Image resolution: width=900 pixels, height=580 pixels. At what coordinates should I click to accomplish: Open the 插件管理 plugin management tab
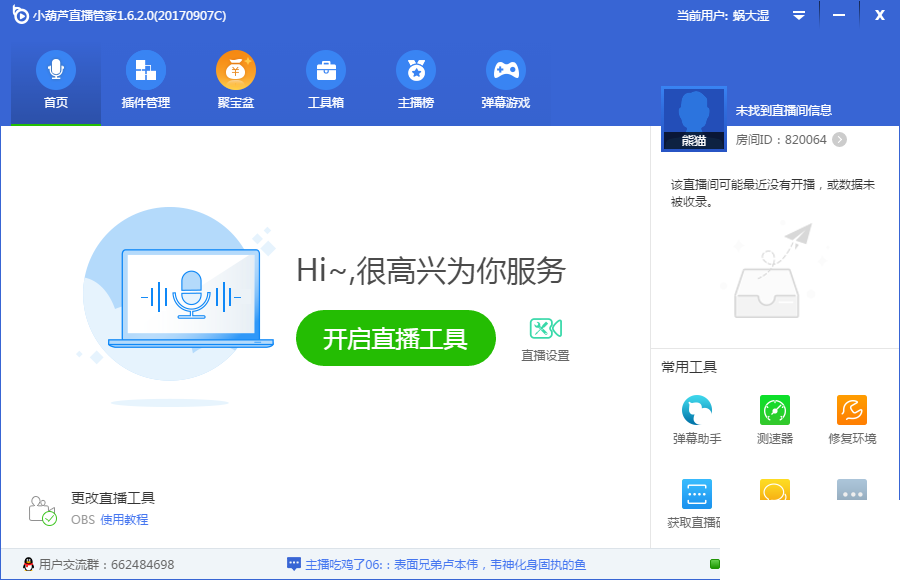tap(146, 80)
